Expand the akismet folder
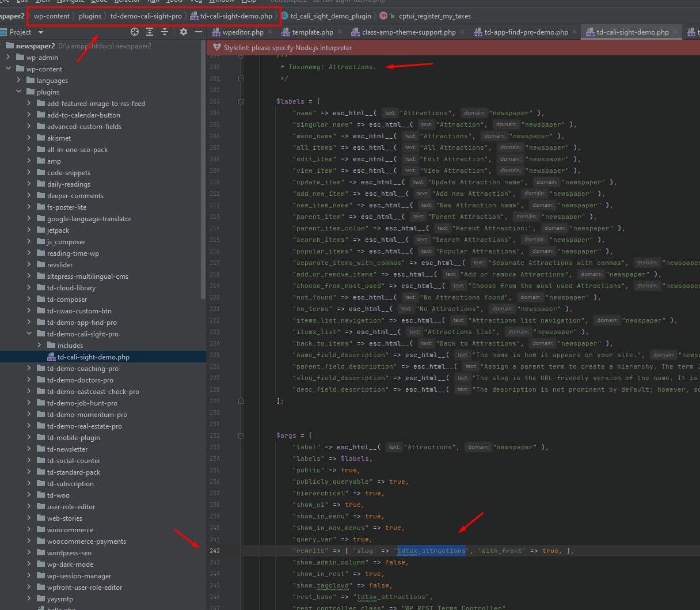700x610 pixels. point(29,138)
